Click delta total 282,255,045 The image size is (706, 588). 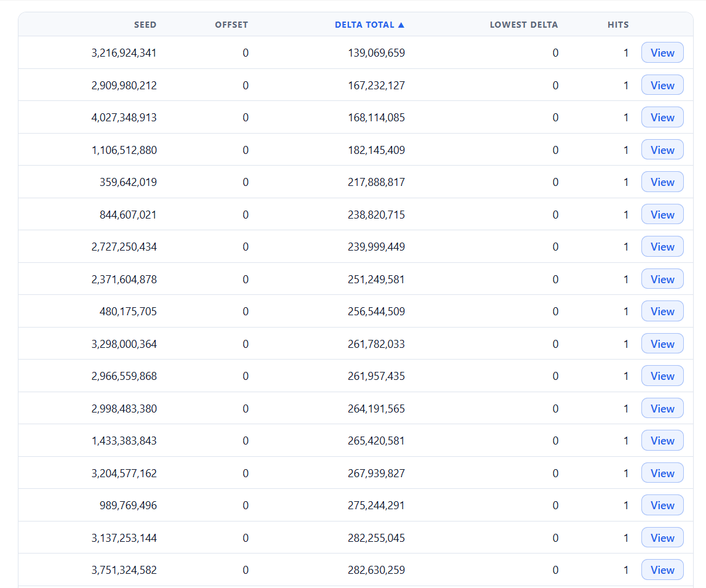tap(376, 538)
